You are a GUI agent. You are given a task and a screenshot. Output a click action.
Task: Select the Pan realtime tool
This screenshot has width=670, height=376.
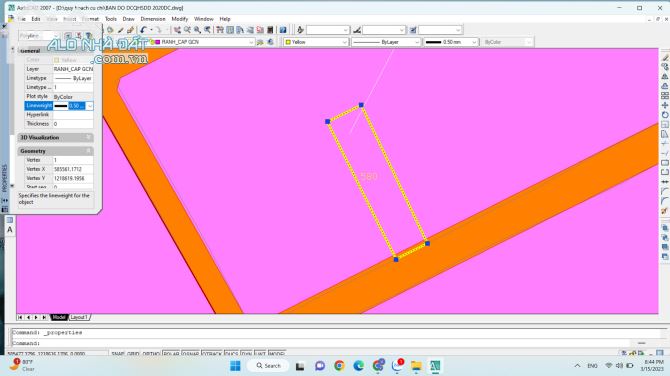click(177, 30)
